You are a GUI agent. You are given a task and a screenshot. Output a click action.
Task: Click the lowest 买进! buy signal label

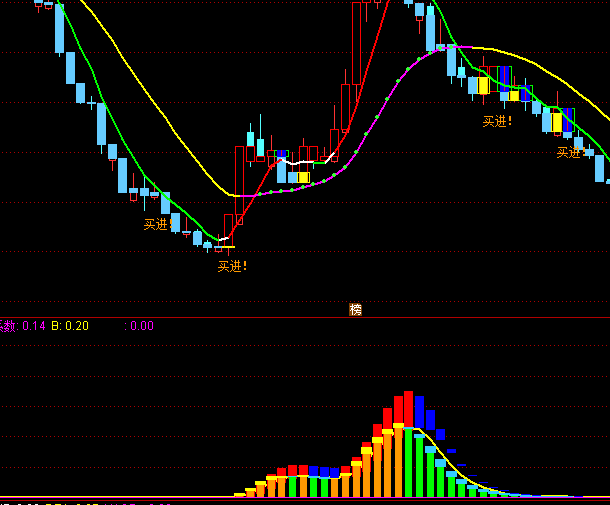coord(232,266)
